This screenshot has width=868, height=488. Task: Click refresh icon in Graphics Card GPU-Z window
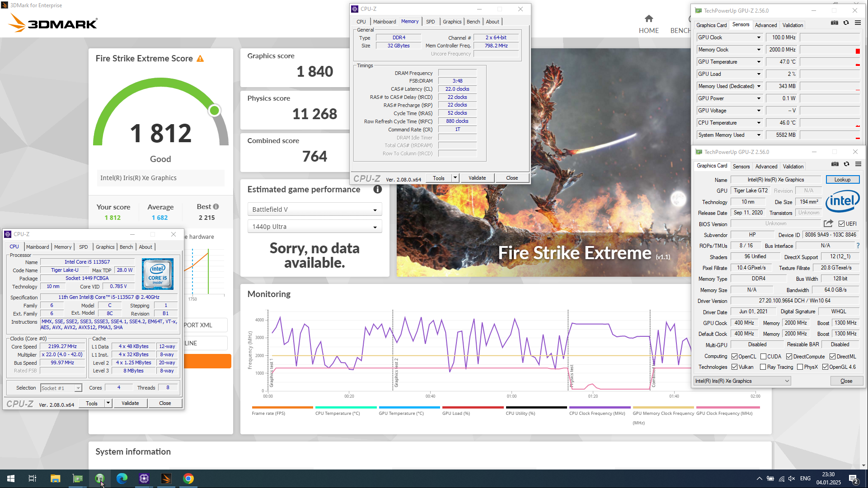pos(846,164)
